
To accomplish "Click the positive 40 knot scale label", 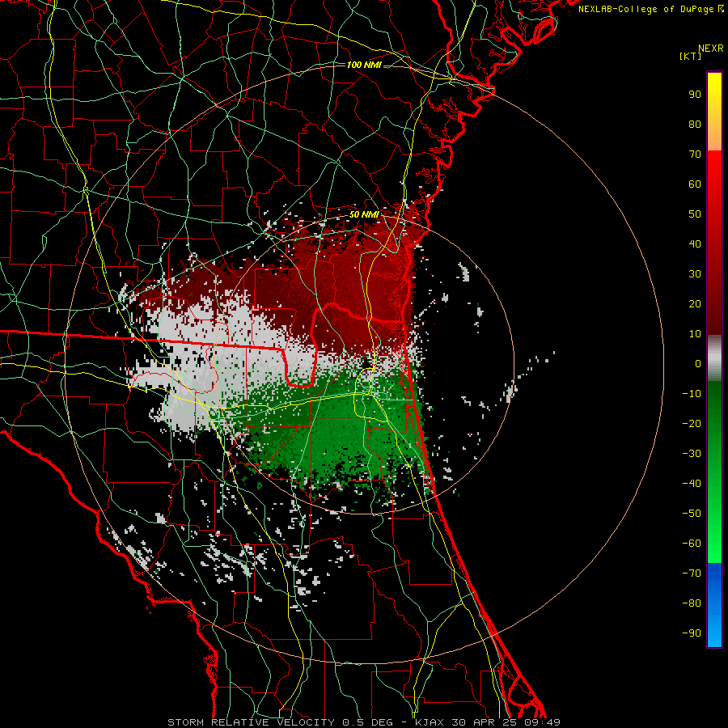I will [695, 244].
